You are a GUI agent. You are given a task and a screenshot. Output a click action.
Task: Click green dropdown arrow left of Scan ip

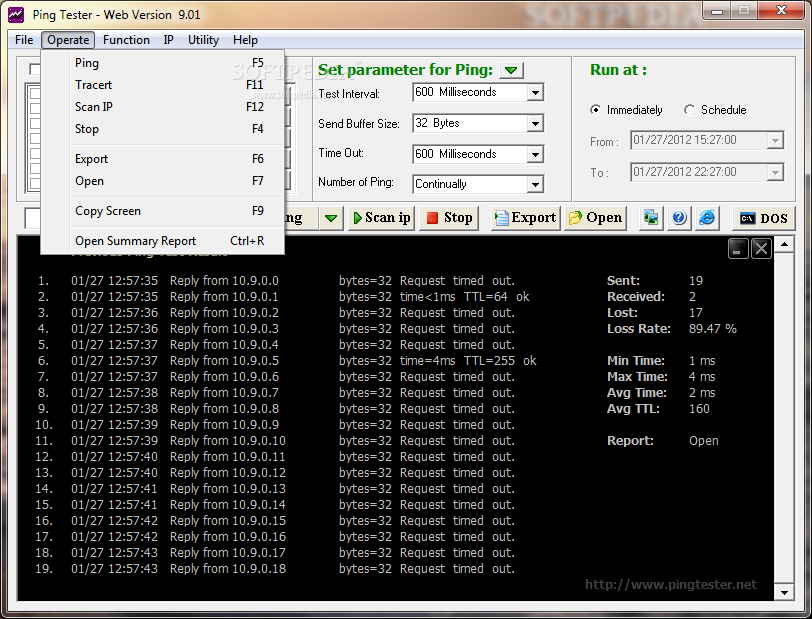click(331, 218)
